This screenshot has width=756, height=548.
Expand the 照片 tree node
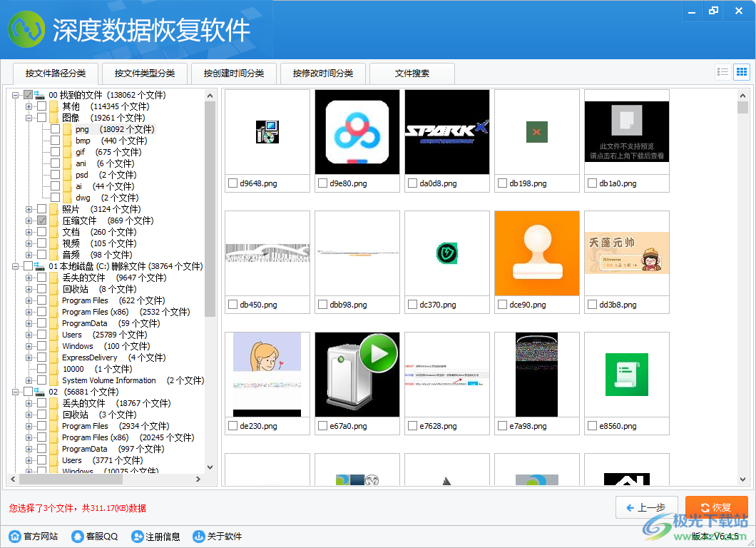[x=29, y=209]
